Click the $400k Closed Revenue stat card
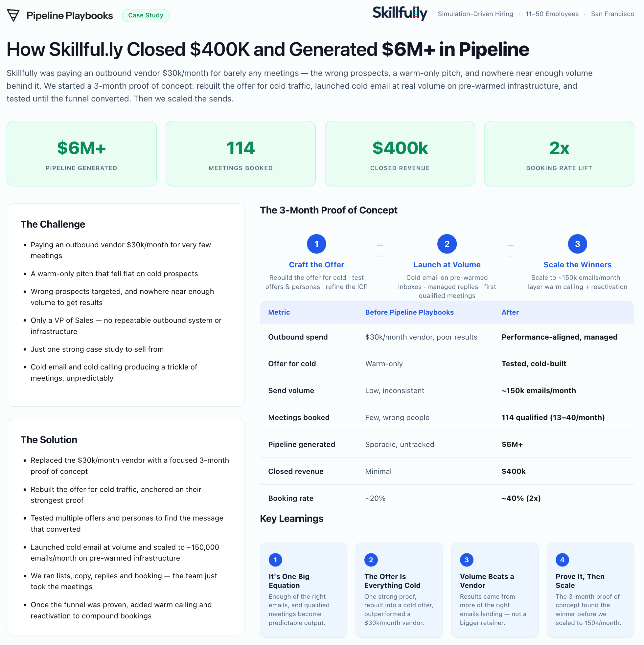Image resolution: width=644 pixels, height=645 pixels. coord(400,154)
